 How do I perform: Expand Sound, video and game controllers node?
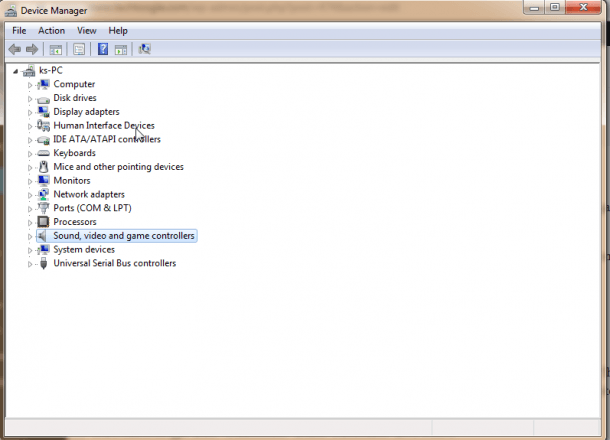pos(30,236)
